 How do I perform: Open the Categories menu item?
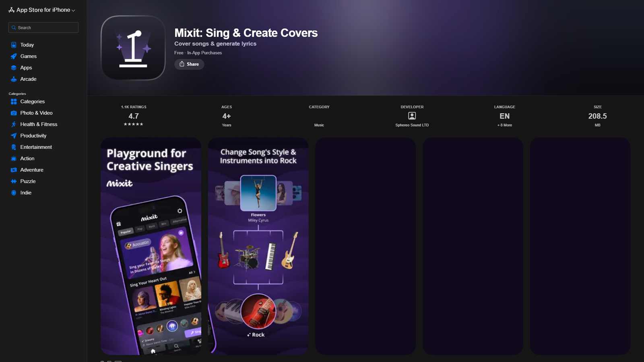pyautogui.click(x=33, y=101)
